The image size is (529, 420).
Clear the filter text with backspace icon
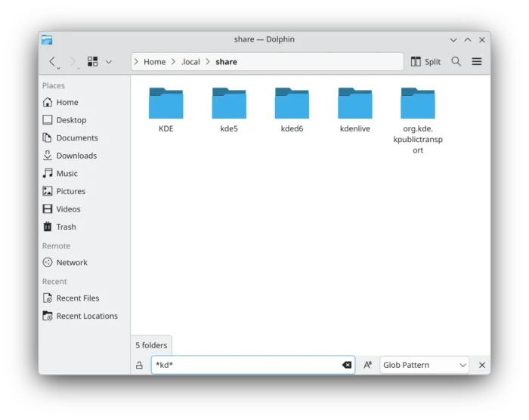click(x=347, y=365)
